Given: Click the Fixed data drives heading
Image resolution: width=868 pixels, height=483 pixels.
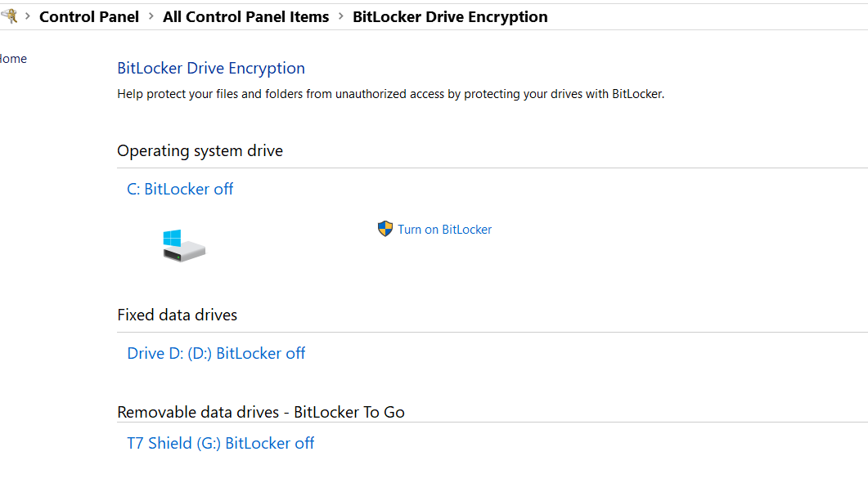Looking at the screenshot, I should [x=177, y=315].
